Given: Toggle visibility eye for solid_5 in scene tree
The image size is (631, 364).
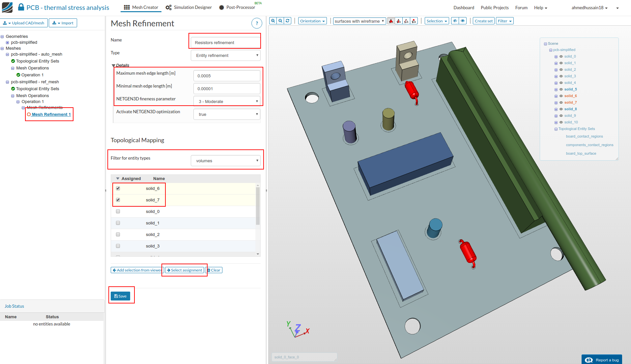Looking at the screenshot, I should [561, 90].
